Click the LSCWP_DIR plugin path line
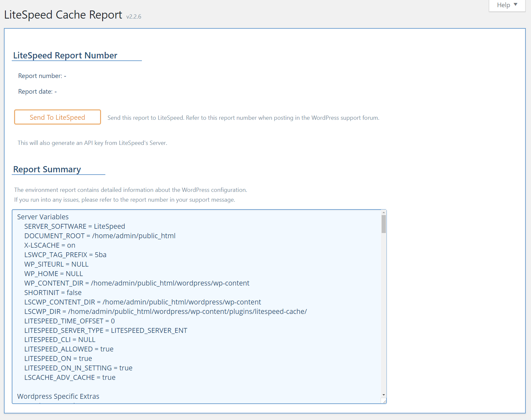Image resolution: width=531 pixels, height=420 pixels. [166, 312]
